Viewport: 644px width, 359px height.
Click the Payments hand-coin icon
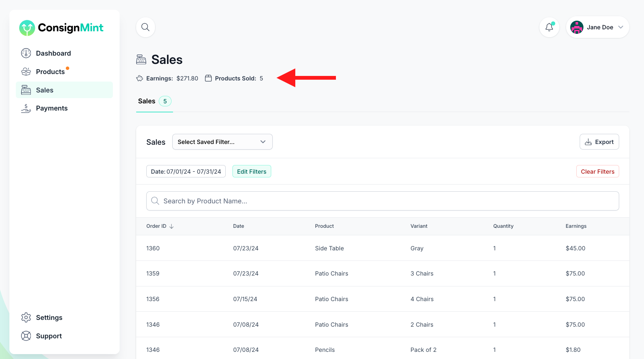click(26, 108)
